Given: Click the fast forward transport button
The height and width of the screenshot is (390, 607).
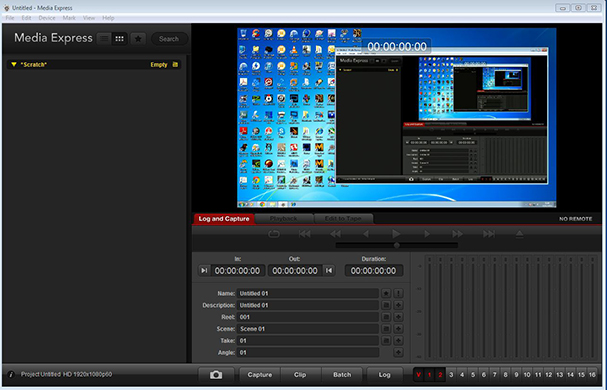Looking at the screenshot, I should click(458, 234).
